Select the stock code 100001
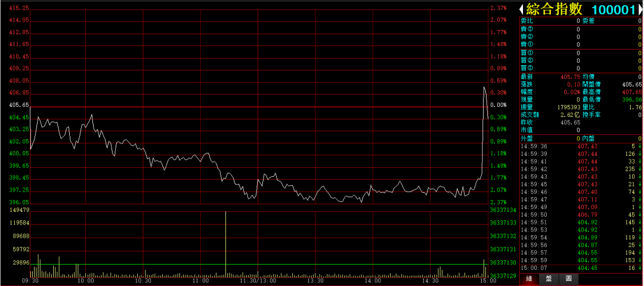Viewport: 644px width, 286px height. pyautogui.click(x=614, y=10)
